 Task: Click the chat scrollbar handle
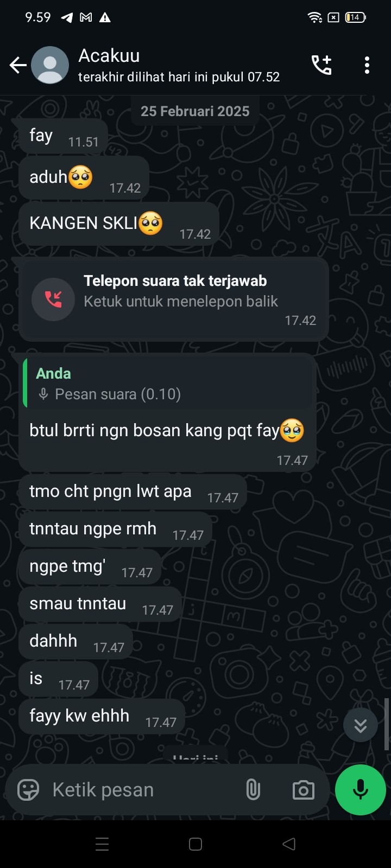point(387,724)
